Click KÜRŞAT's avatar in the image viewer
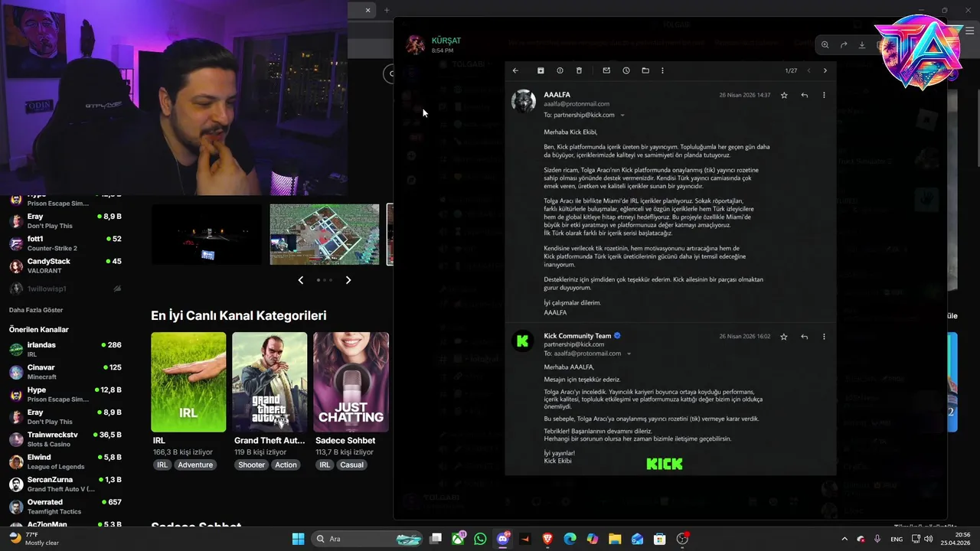Image resolution: width=980 pixels, height=551 pixels. pyautogui.click(x=415, y=44)
